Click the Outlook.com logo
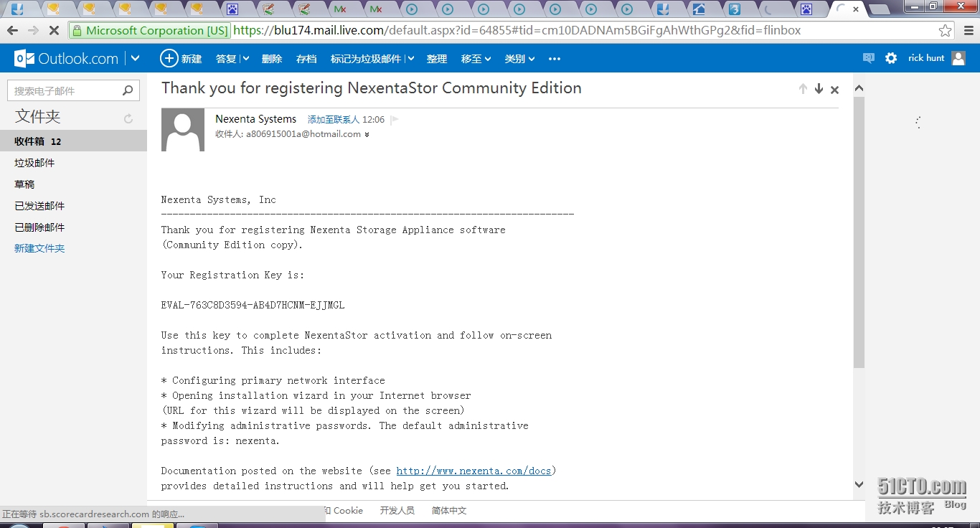The height and width of the screenshot is (528, 980). click(66, 59)
